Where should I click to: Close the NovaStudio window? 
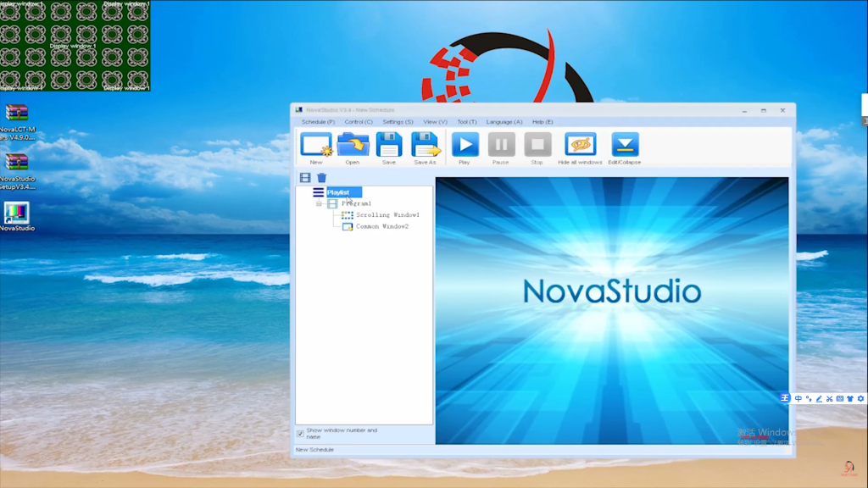coord(782,111)
